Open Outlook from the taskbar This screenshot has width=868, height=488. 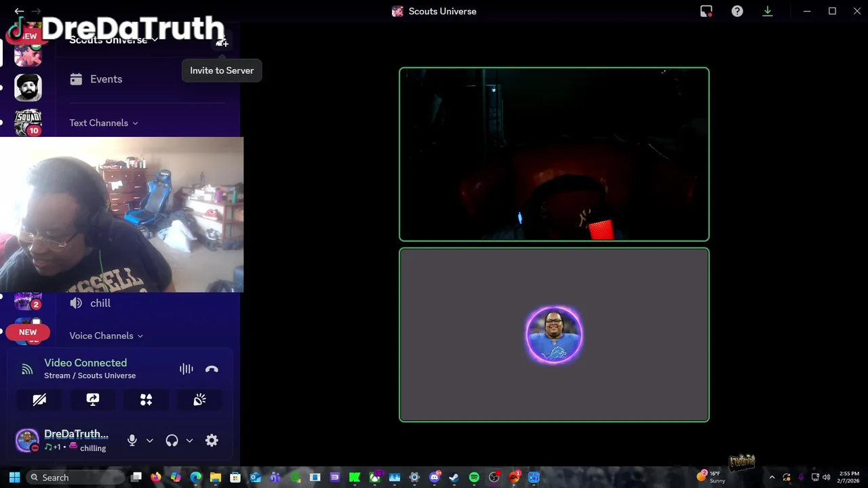(255, 477)
